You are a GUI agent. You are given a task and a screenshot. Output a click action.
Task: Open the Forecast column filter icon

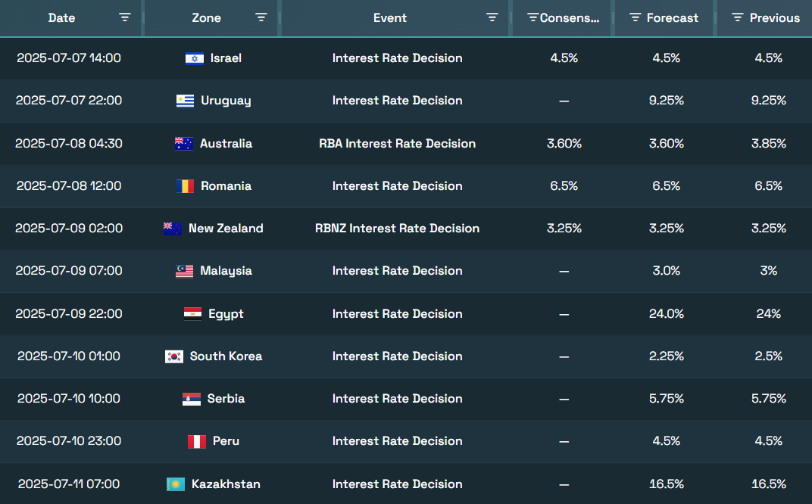pyautogui.click(x=635, y=17)
